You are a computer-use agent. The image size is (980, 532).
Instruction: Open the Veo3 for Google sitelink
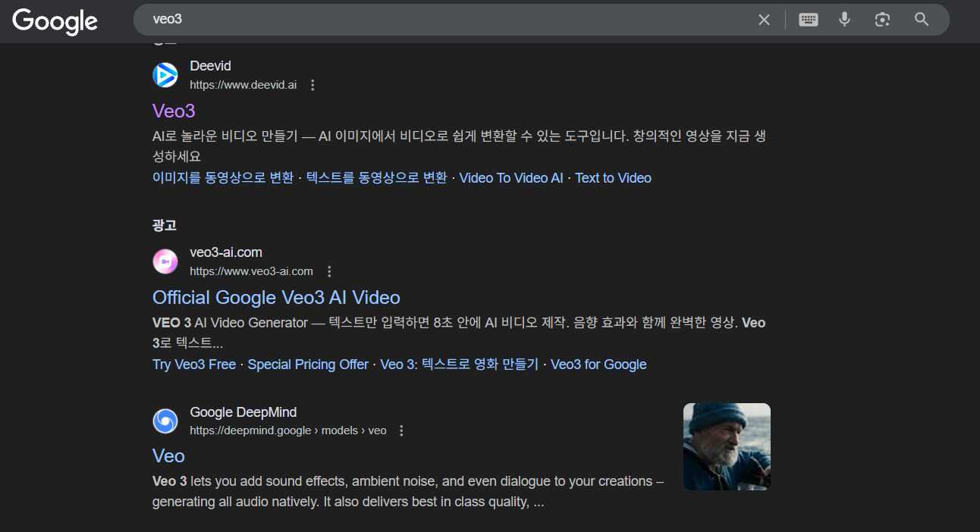coord(598,365)
